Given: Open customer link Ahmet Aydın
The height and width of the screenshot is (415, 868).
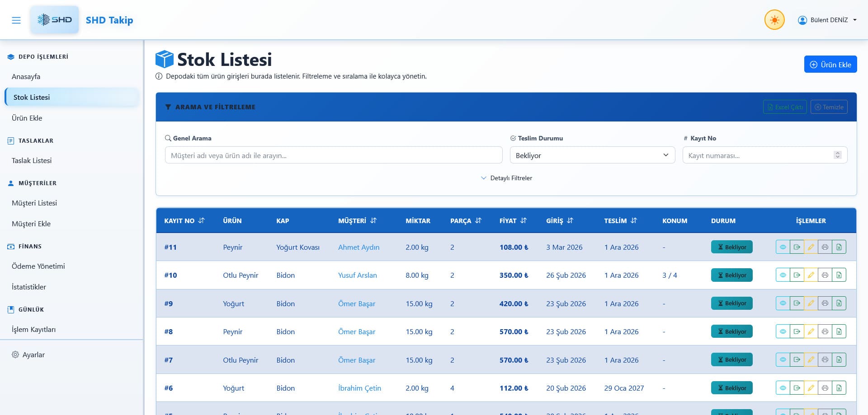Looking at the screenshot, I should 359,247.
